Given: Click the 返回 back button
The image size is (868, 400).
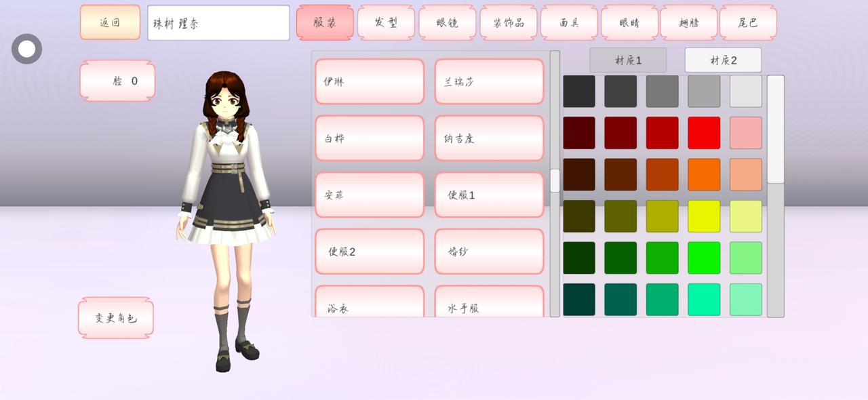Looking at the screenshot, I should click(110, 22).
